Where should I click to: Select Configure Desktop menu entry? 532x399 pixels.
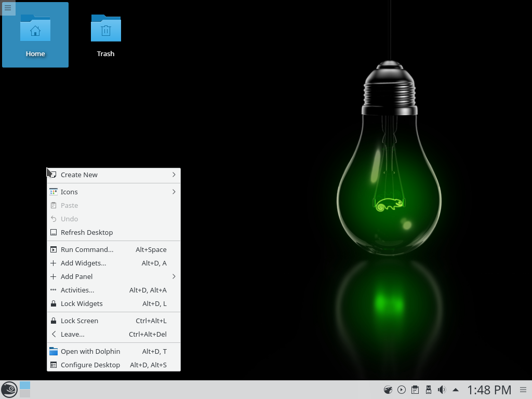click(90, 365)
